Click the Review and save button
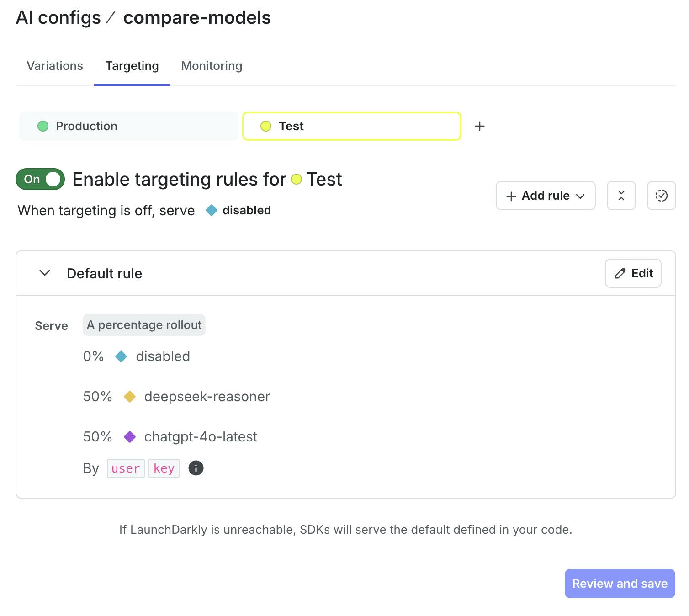The height and width of the screenshot is (616, 689). pyautogui.click(x=620, y=584)
